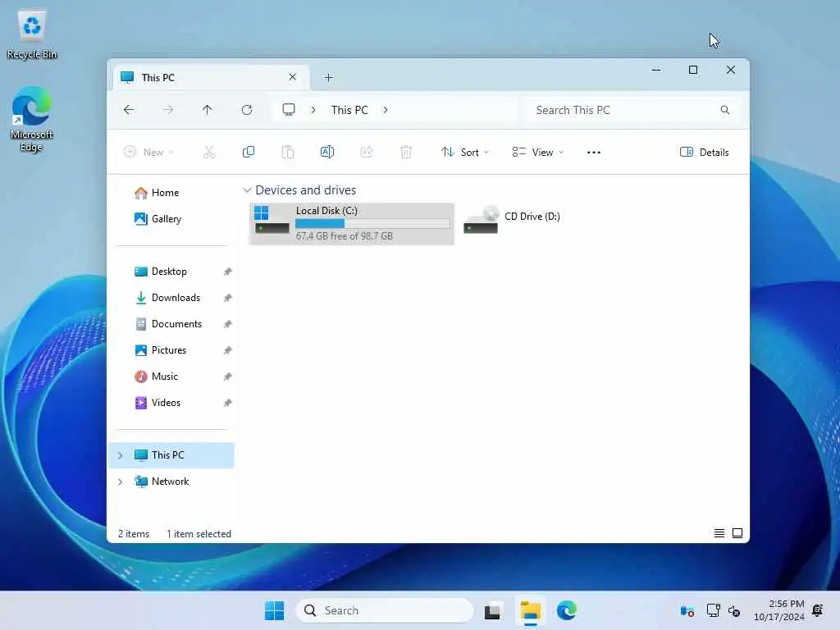Click the Paste clipboard icon
Screen dimensions: 840x630
point(288,152)
